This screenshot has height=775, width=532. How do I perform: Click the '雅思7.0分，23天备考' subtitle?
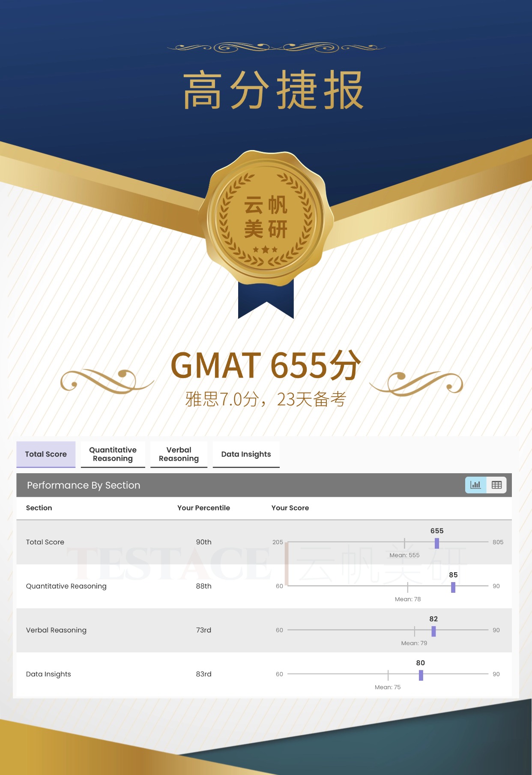266,399
